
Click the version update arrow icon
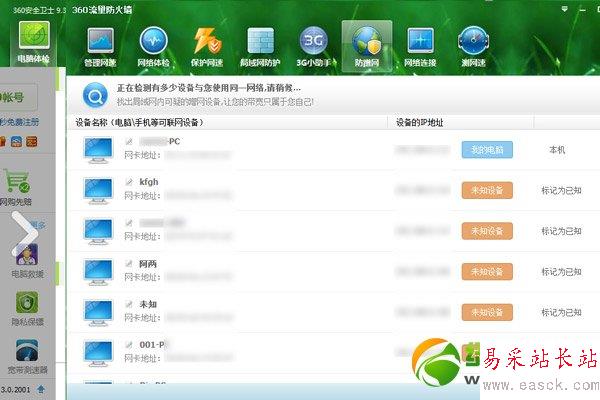point(41,389)
